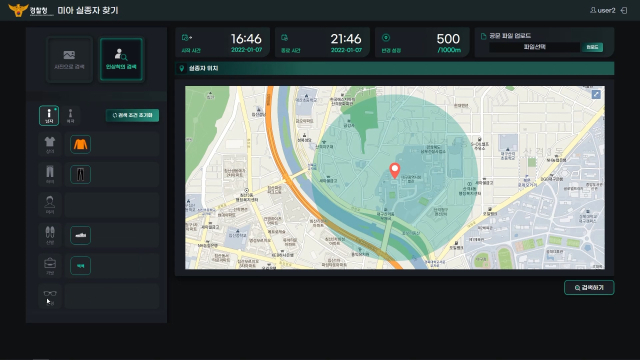This screenshot has width=640, height=360.
Task: Select the female gender option
Action: [70, 116]
